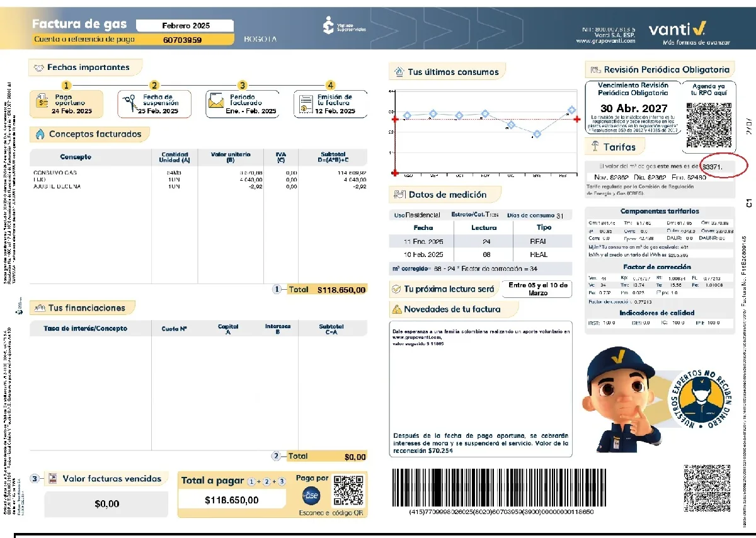The height and width of the screenshot is (538, 756).
Task: Click the handshake icon beside Fechas importantes
Action: tap(39, 67)
